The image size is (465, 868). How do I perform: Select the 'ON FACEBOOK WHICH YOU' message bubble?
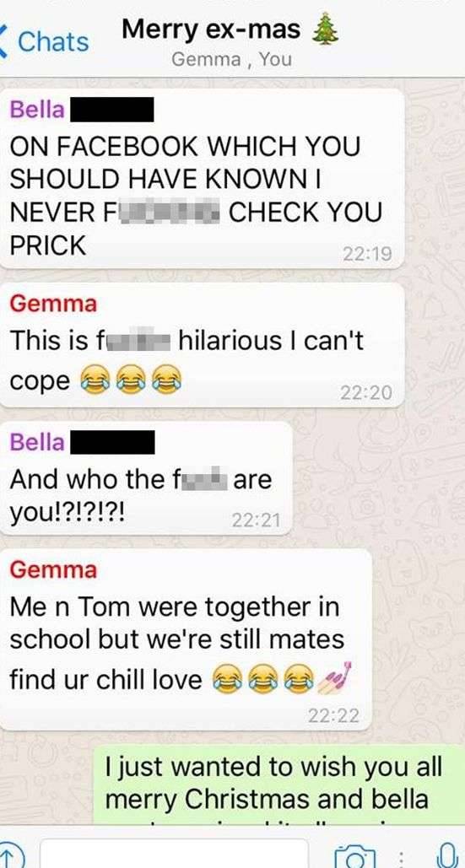tap(203, 179)
